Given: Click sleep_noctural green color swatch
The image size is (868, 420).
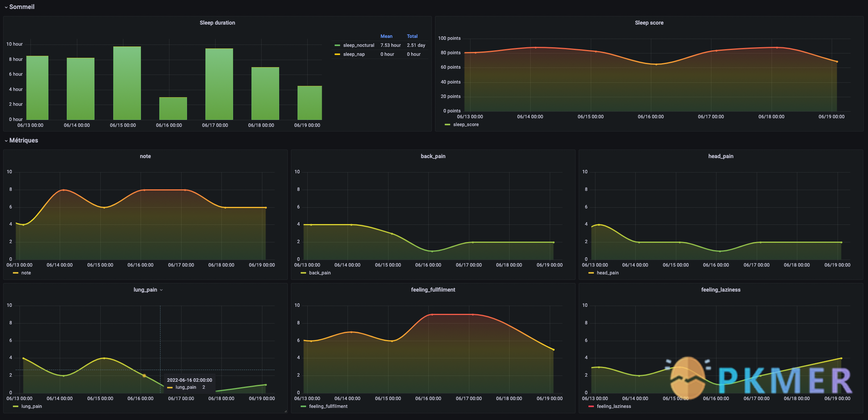Looking at the screenshot, I should click(337, 45).
